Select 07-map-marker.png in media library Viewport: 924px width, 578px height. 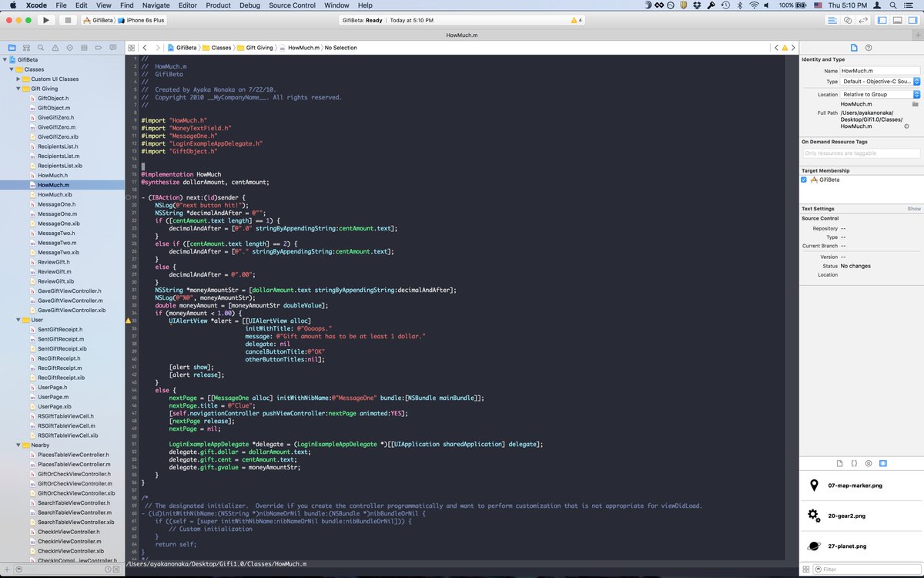tap(861, 486)
